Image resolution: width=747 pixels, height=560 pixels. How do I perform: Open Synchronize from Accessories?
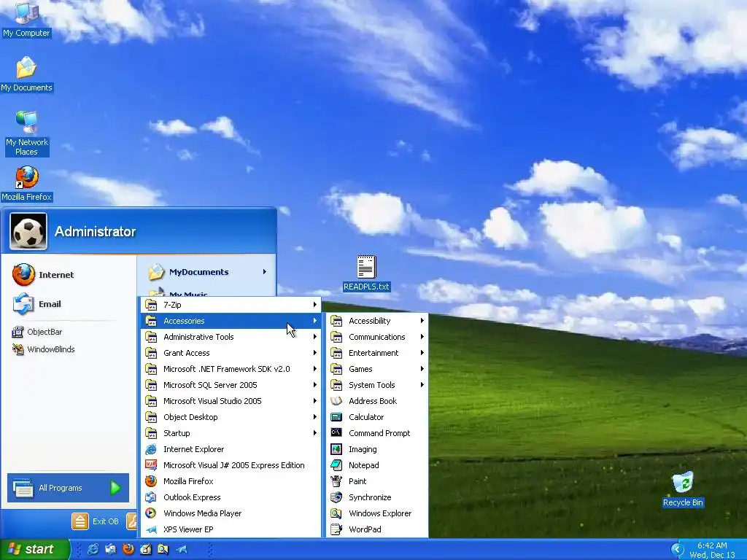click(377, 497)
